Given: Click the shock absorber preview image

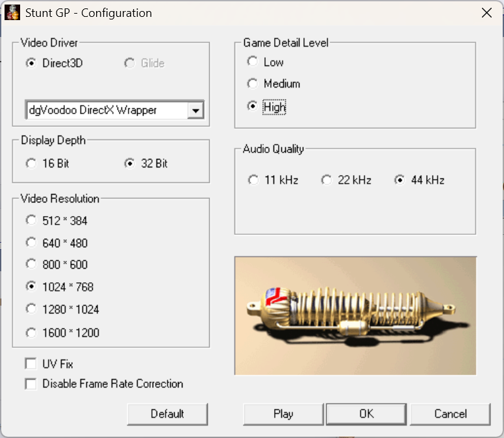Looking at the screenshot, I should pyautogui.click(x=355, y=315).
